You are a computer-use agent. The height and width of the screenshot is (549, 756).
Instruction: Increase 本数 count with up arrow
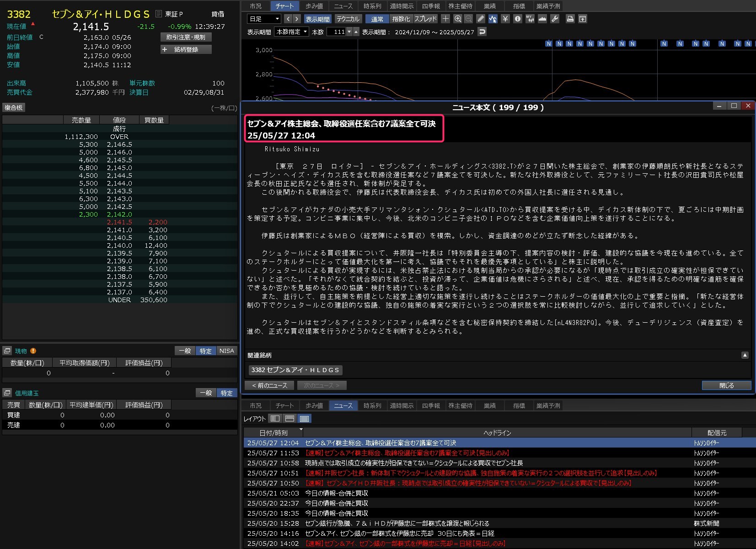(356, 32)
